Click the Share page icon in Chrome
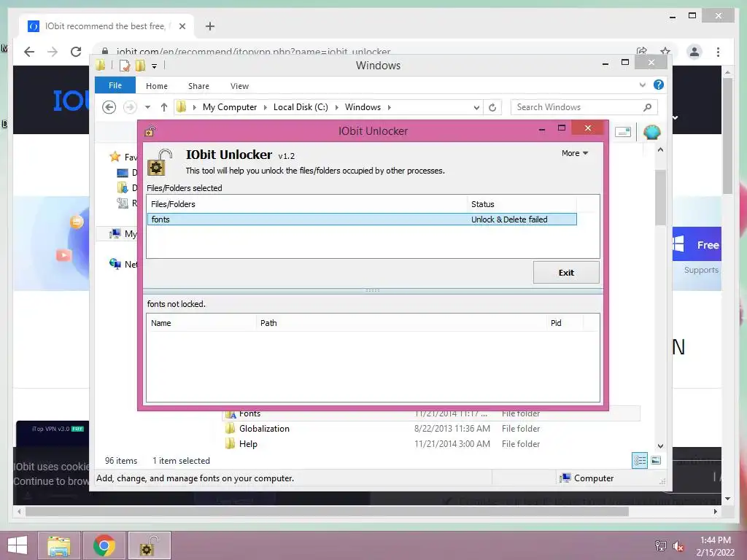The width and height of the screenshot is (747, 560). [641, 51]
